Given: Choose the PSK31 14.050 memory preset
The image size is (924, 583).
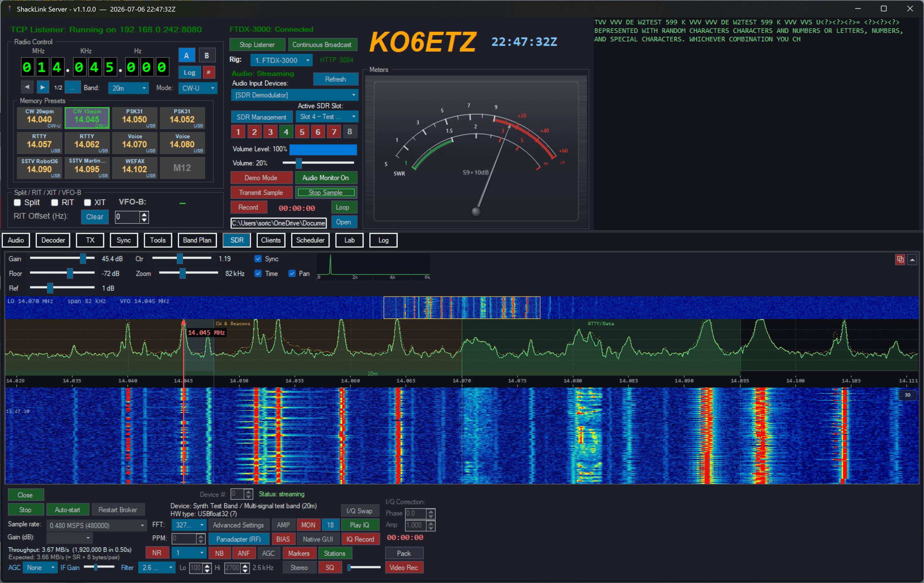Looking at the screenshot, I should click(x=135, y=118).
